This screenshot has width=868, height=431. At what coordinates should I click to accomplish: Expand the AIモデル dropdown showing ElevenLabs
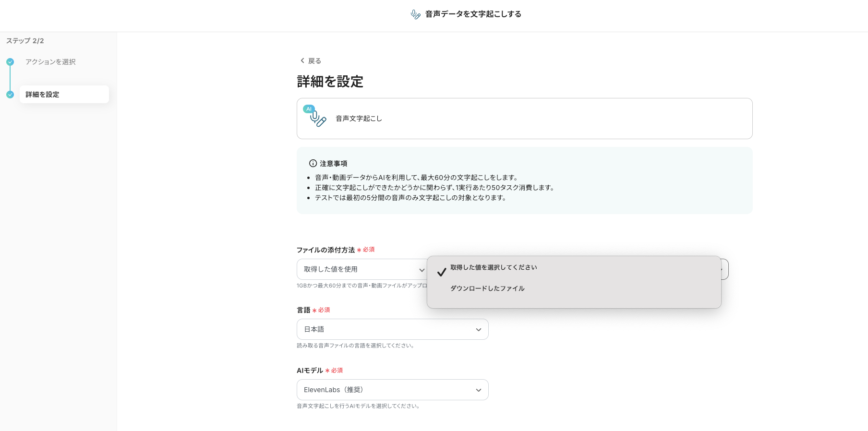(392, 390)
